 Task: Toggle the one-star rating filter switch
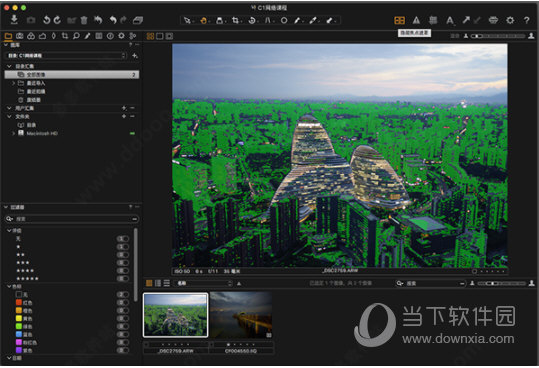[123, 247]
